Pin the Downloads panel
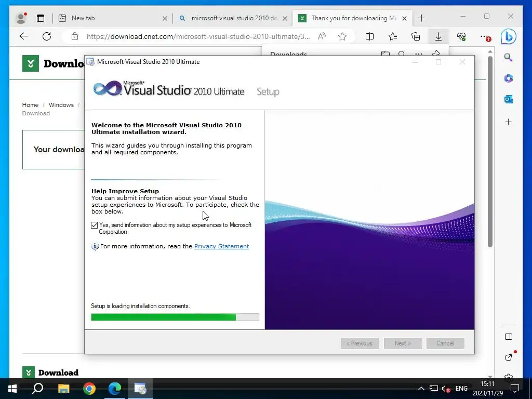 (436, 54)
